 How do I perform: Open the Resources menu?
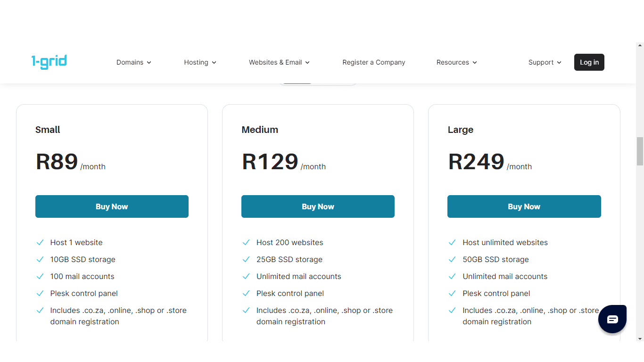pyautogui.click(x=457, y=62)
